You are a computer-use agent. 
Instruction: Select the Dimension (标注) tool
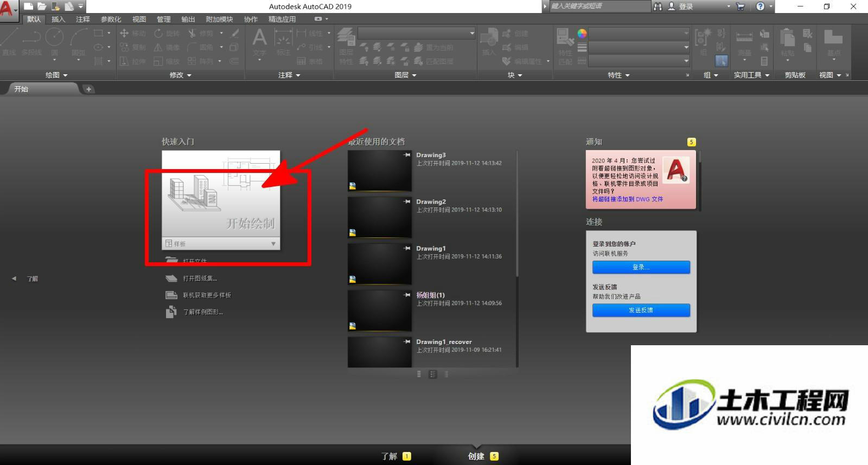[x=283, y=42]
